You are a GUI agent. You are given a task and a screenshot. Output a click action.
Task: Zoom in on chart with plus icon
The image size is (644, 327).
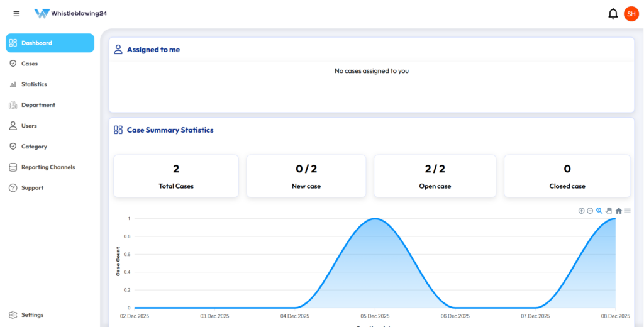(581, 211)
